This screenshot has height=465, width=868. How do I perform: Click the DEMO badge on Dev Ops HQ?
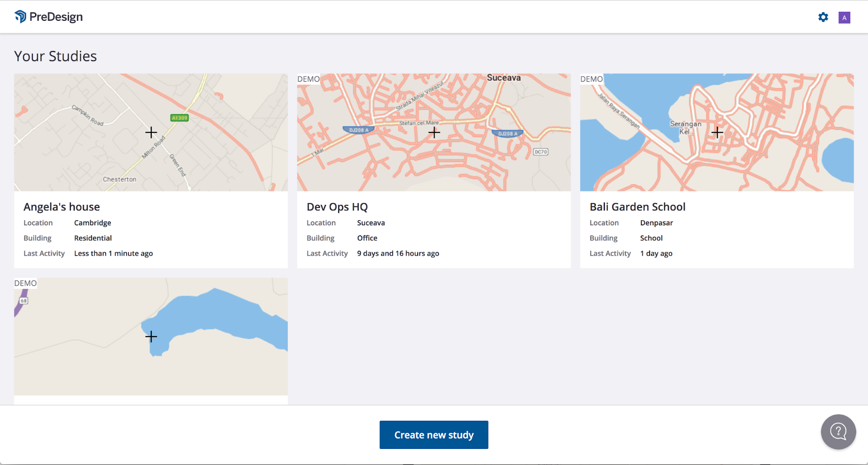pos(308,79)
